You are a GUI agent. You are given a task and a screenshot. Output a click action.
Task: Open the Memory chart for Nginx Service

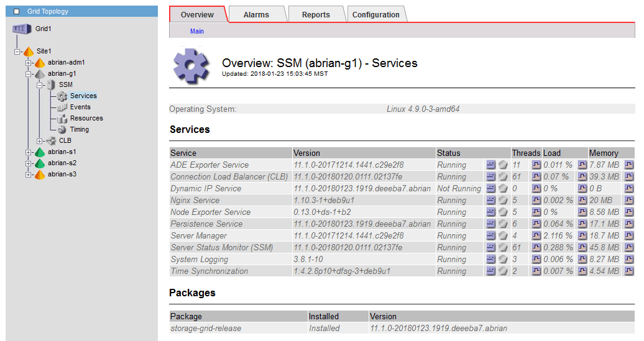point(629,201)
